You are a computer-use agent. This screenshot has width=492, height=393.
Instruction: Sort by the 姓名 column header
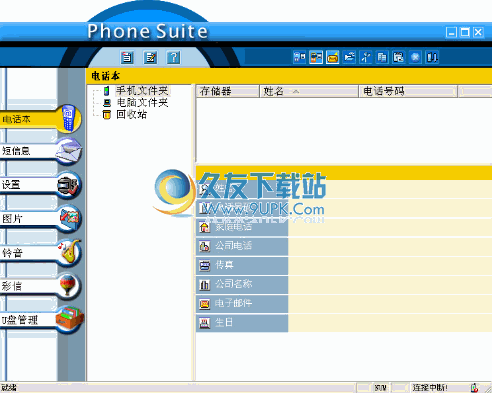click(x=309, y=91)
